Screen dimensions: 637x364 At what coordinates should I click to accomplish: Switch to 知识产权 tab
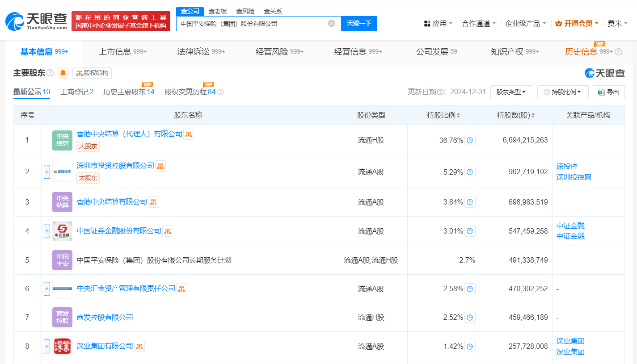pyautogui.click(x=515, y=52)
